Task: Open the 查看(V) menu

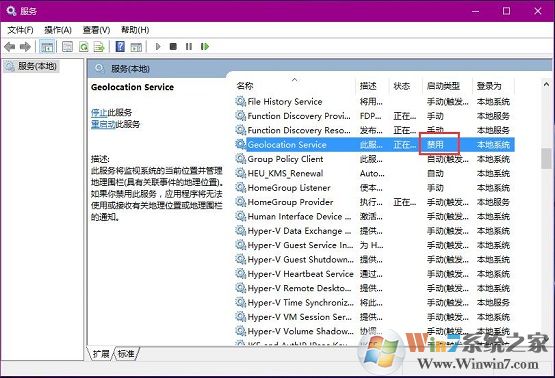Action: click(x=96, y=30)
